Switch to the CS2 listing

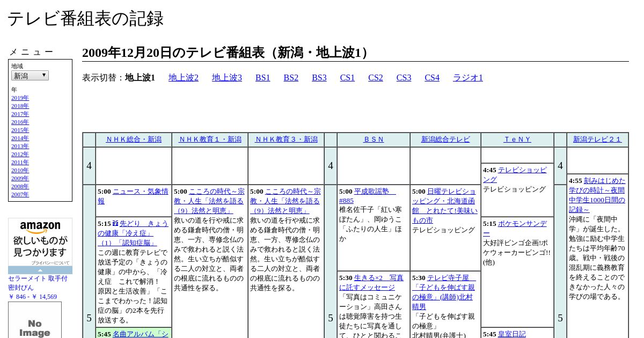tap(376, 78)
